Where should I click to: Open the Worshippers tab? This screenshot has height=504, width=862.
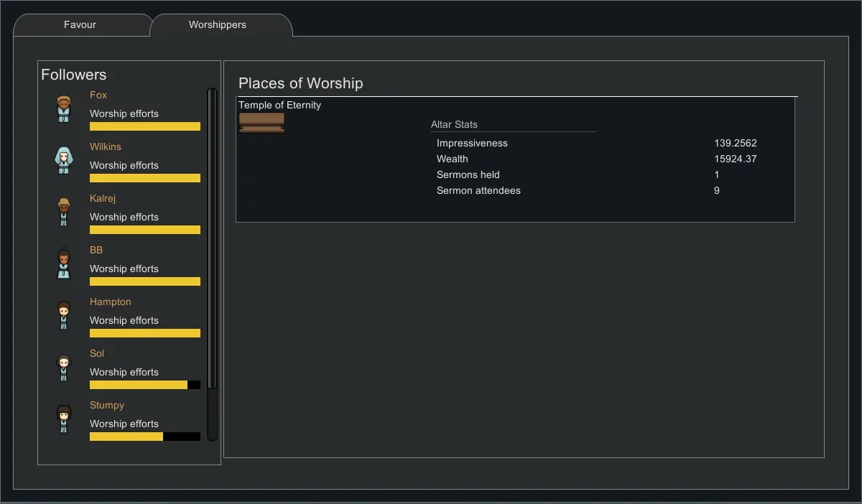(218, 24)
